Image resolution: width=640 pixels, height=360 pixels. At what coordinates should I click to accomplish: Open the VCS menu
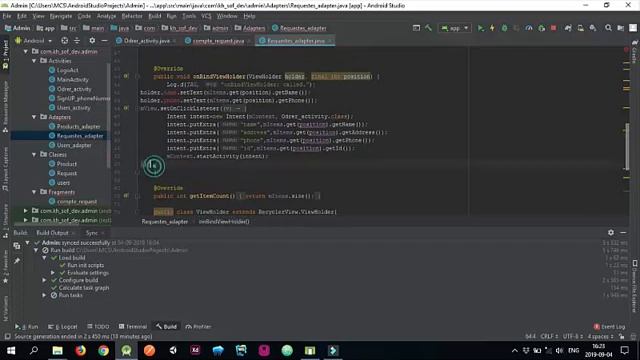pyautogui.click(x=206, y=16)
